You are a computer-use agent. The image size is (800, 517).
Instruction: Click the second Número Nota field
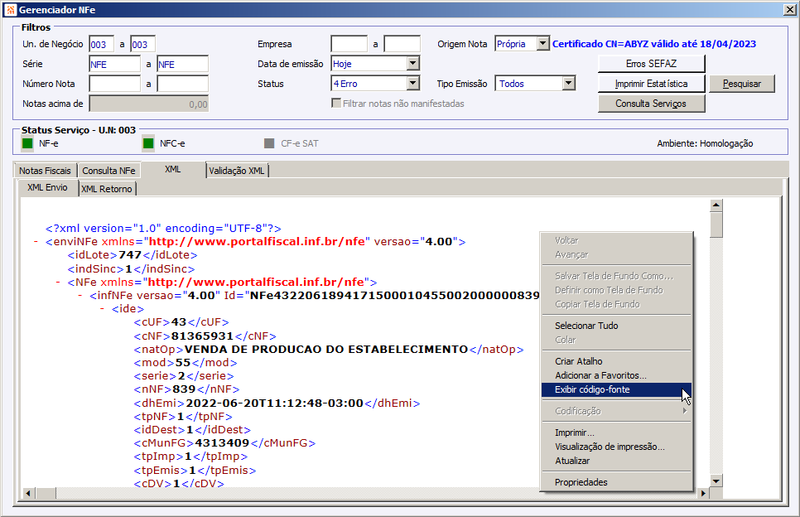pyautogui.click(x=183, y=84)
